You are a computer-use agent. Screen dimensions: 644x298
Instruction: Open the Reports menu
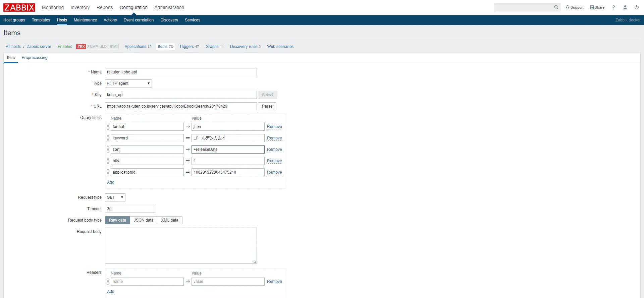[105, 7]
